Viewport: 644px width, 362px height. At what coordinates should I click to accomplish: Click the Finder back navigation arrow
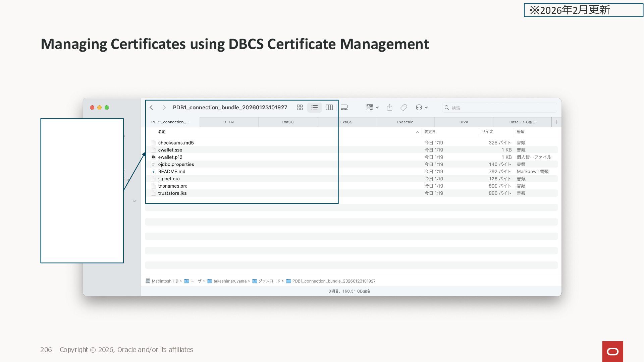[151, 107]
